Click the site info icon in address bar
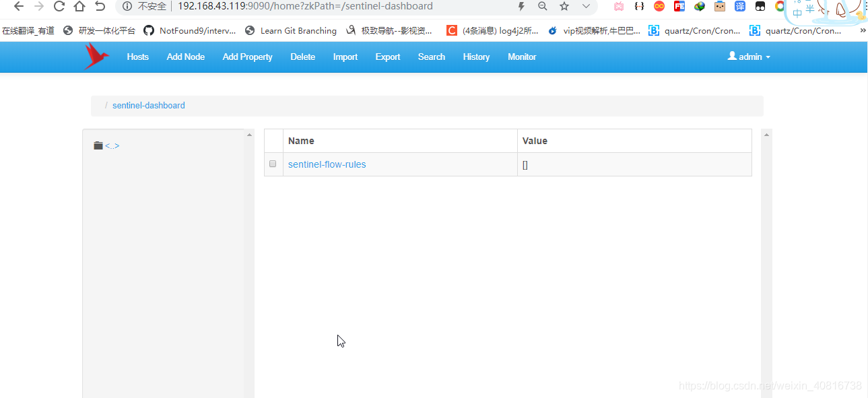Screen dimensions: 868x398 click(127, 6)
